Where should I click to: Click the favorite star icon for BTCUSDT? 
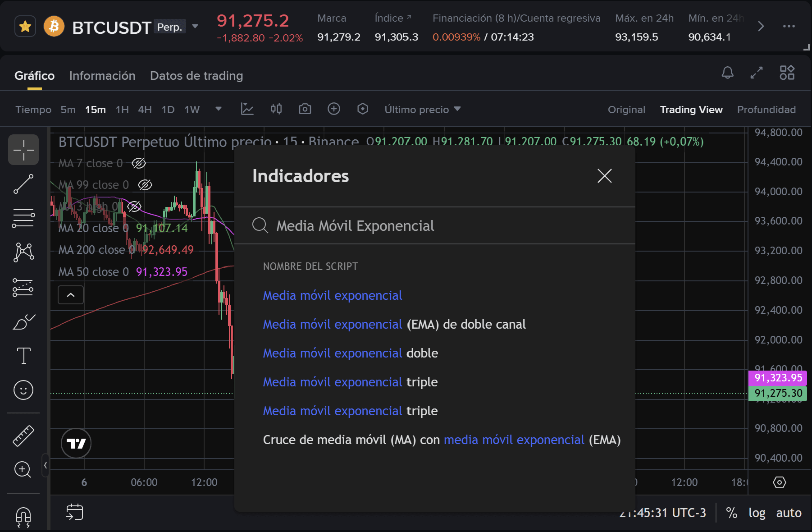25,27
